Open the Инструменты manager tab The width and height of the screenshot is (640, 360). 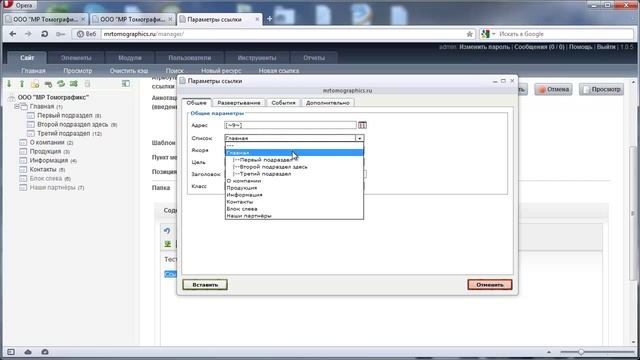tap(257, 58)
